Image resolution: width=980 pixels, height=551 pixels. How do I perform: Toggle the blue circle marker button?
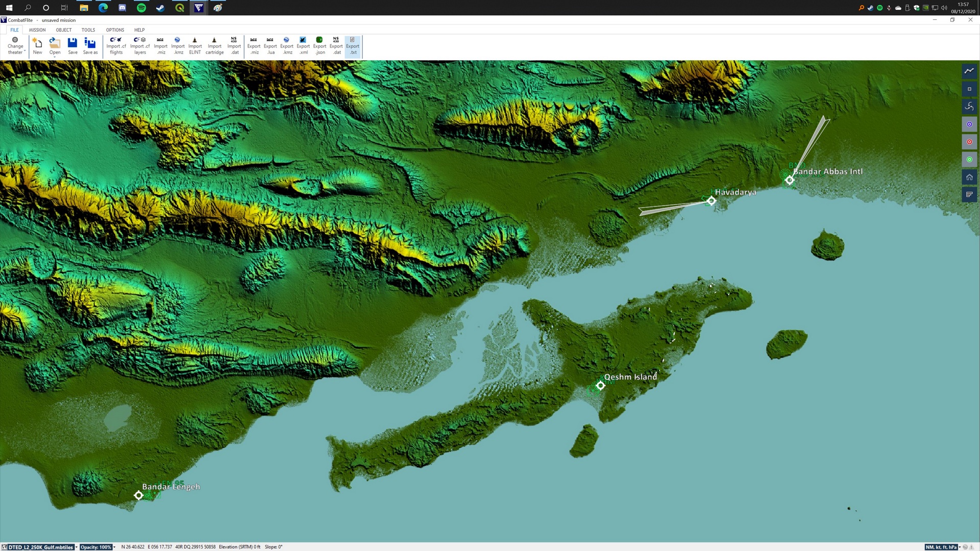(x=969, y=124)
